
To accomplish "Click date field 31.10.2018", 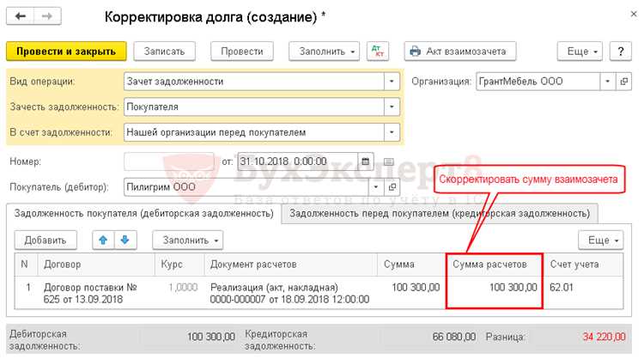I will (x=298, y=161).
